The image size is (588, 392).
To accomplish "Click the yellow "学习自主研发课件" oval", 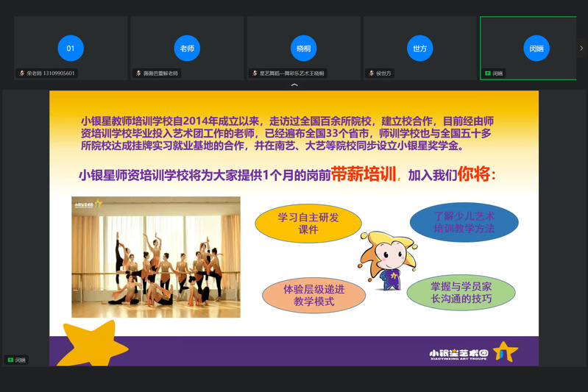I will [308, 224].
